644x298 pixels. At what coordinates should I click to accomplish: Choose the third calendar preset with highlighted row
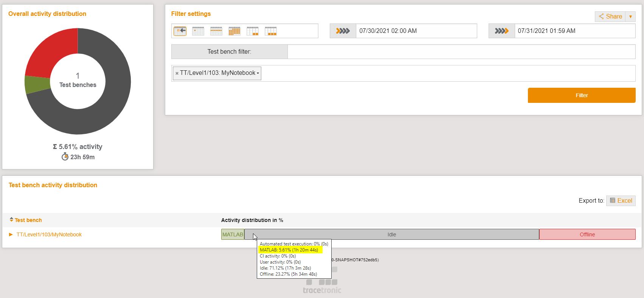[216, 31]
